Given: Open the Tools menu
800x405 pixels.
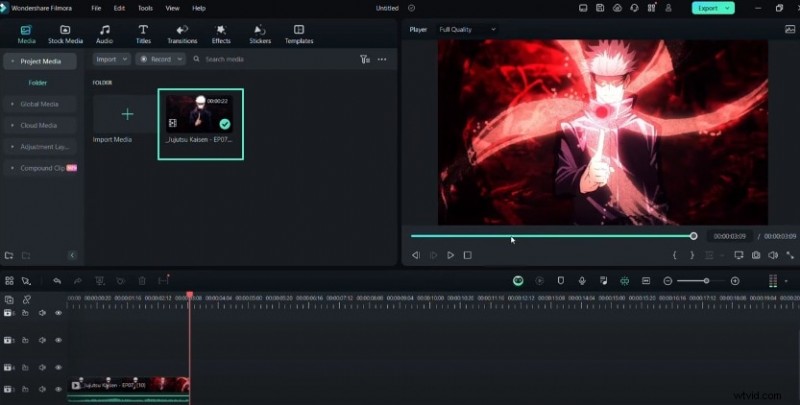Looking at the screenshot, I should (145, 7).
